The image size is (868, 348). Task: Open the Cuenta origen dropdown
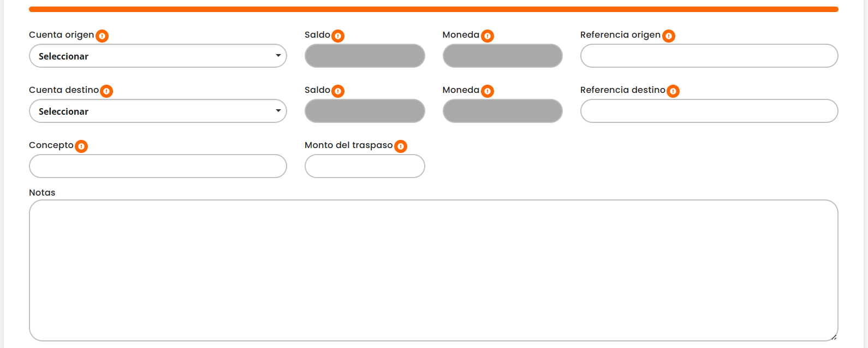158,56
